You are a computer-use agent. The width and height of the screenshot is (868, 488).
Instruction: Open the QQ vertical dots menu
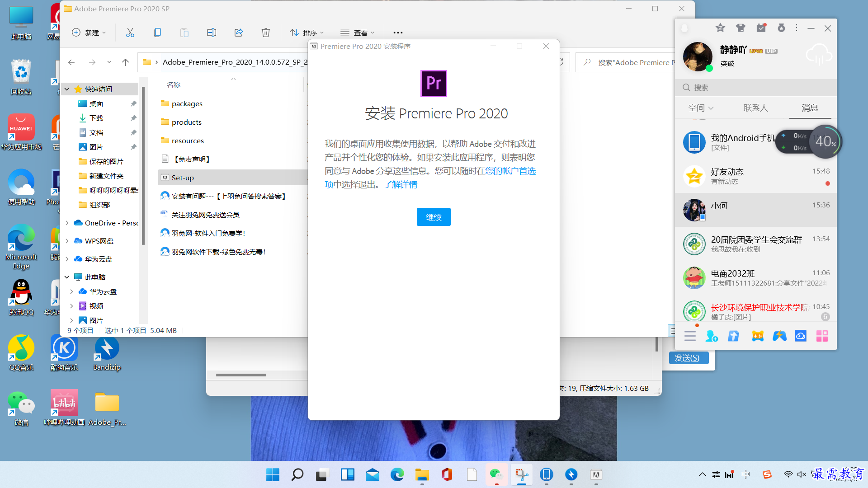coord(797,28)
